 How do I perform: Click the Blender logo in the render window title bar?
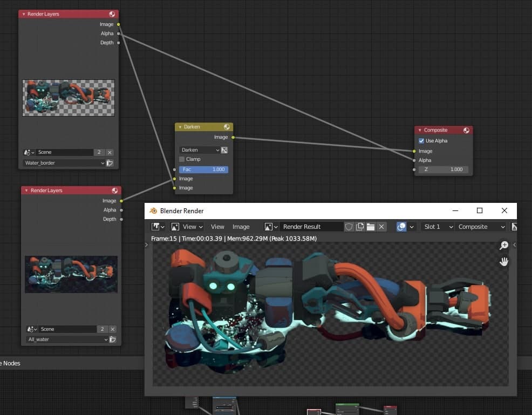[x=153, y=210]
